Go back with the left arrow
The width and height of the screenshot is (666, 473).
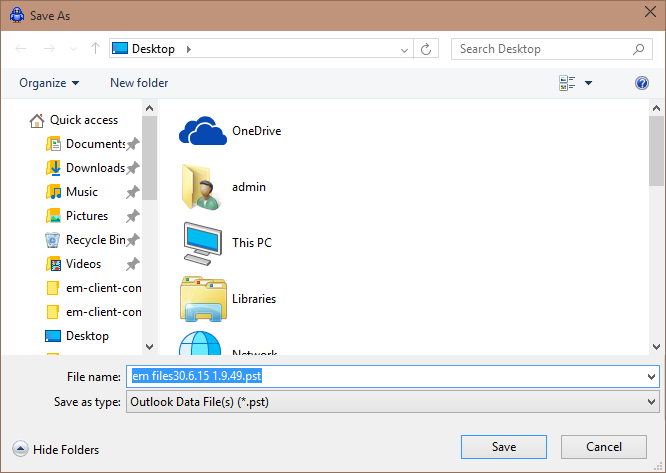click(21, 49)
